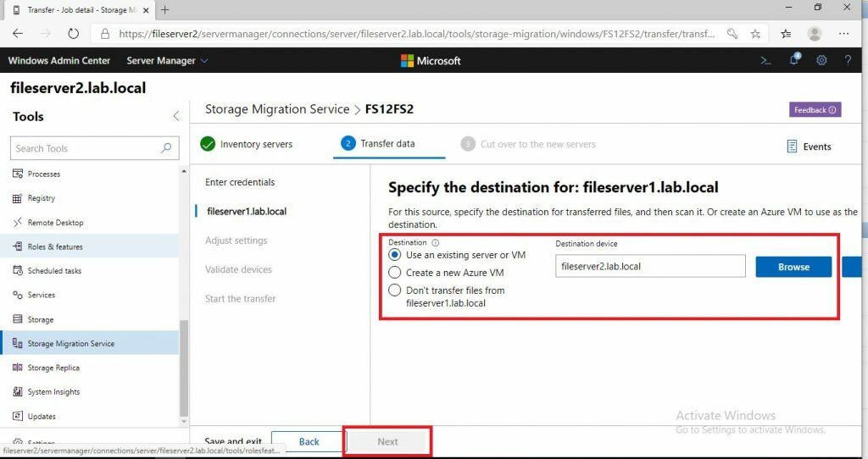Click the Destination device input field

(x=650, y=266)
